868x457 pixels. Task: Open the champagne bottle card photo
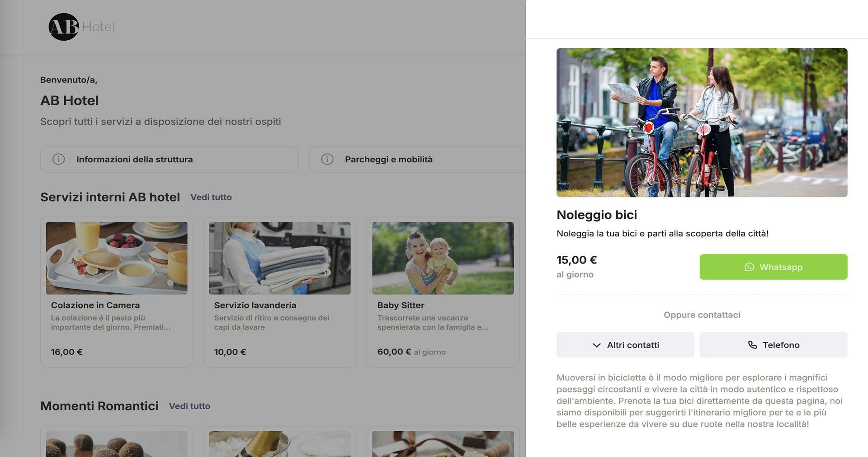(x=280, y=444)
